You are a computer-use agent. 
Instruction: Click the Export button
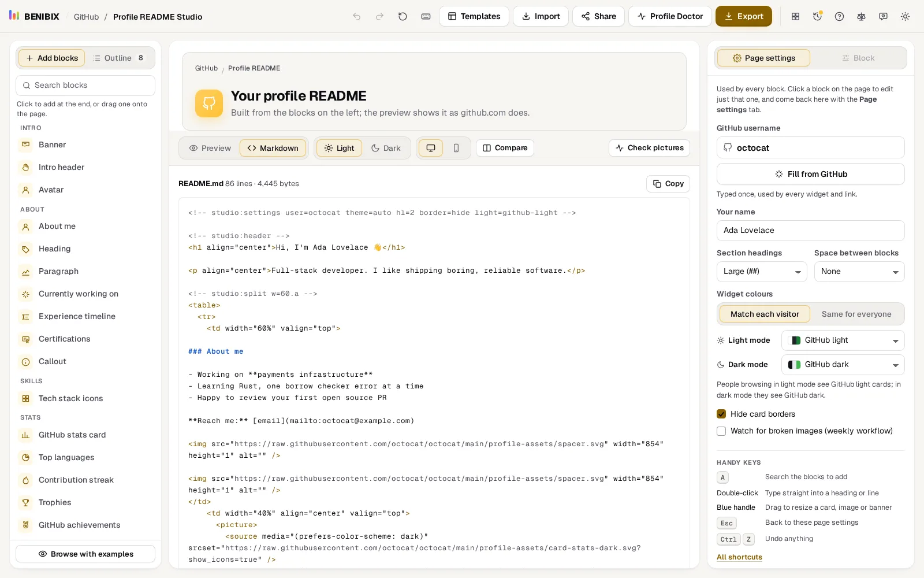pos(744,16)
